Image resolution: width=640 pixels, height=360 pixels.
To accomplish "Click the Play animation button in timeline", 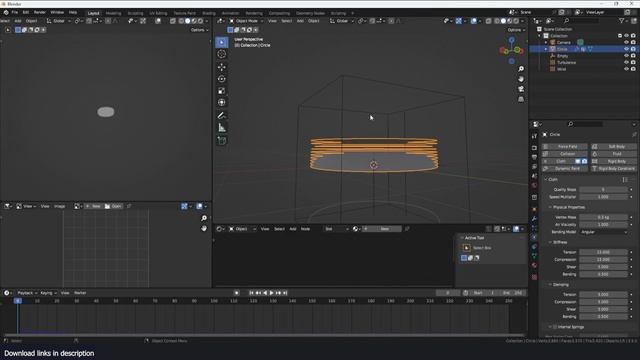I will pos(271,293).
